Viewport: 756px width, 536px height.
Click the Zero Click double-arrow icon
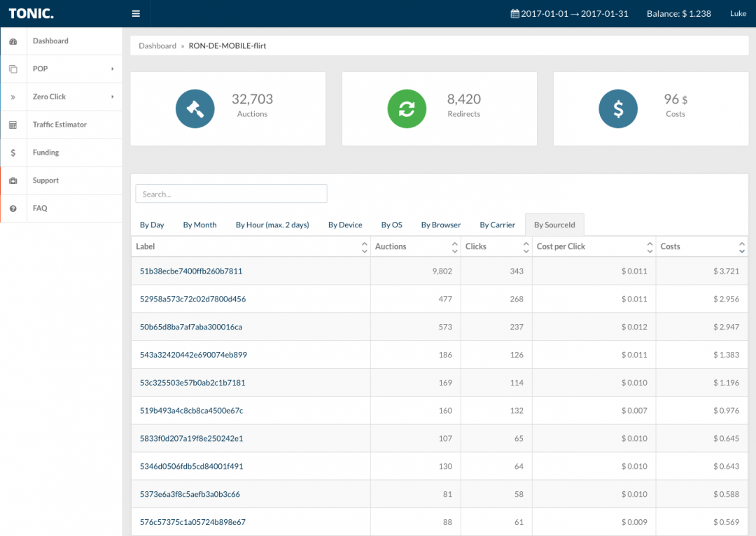click(x=13, y=97)
